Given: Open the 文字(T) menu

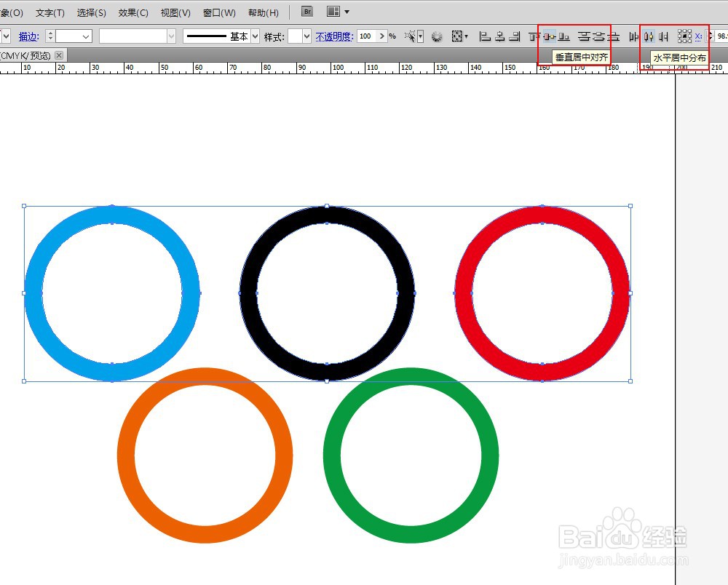Looking at the screenshot, I should [x=50, y=12].
